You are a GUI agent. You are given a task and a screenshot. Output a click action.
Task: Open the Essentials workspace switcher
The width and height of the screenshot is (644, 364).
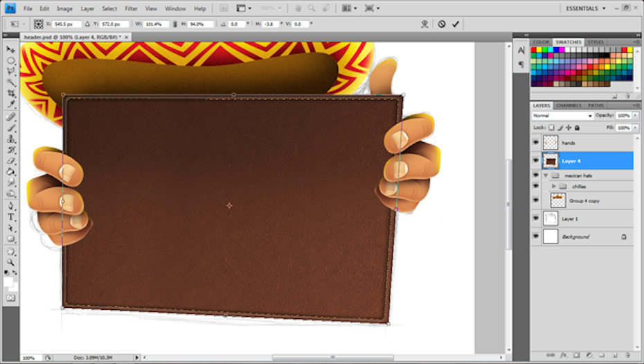click(585, 8)
